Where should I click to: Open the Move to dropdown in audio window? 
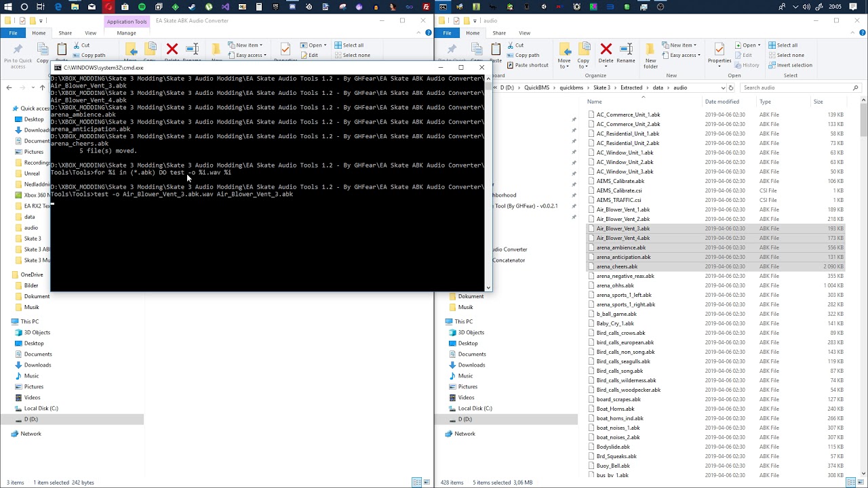click(x=564, y=64)
